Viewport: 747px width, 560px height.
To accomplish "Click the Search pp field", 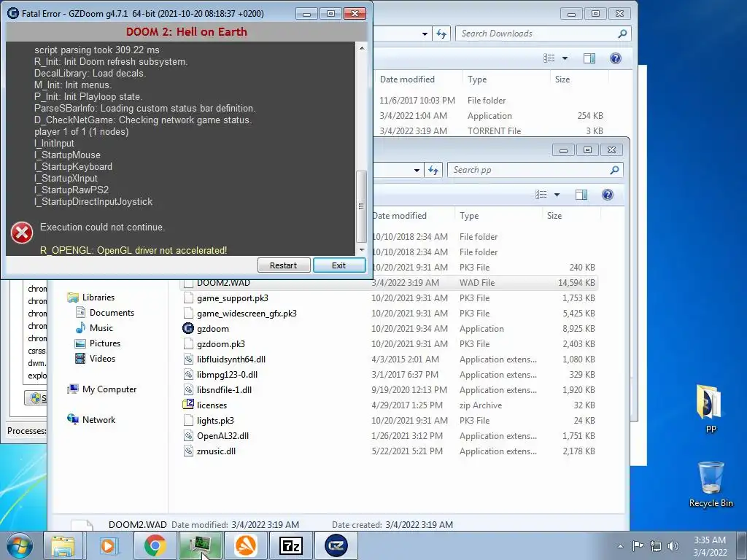I will tap(535, 170).
